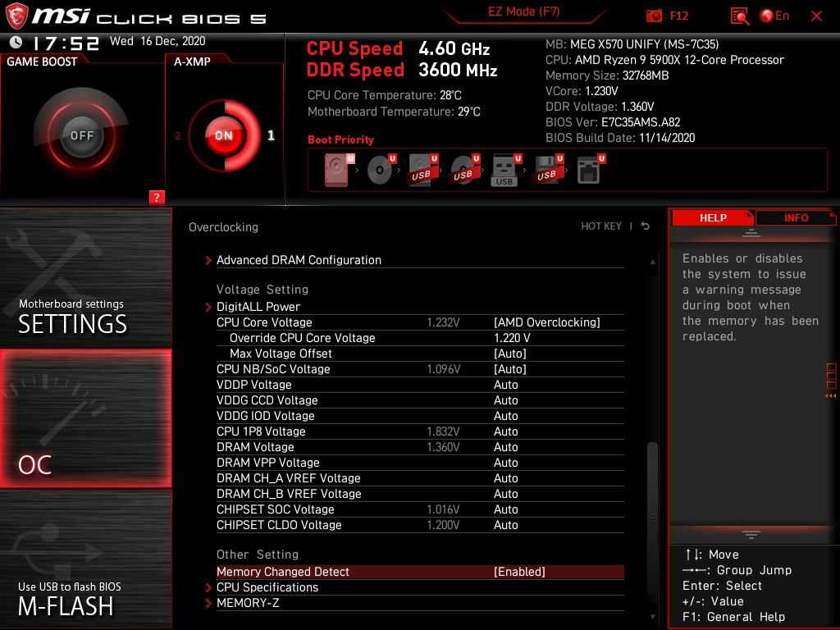Click the 'Wed 16 Dec, 2020' date text
The width and height of the screenshot is (840, 630).
(157, 41)
